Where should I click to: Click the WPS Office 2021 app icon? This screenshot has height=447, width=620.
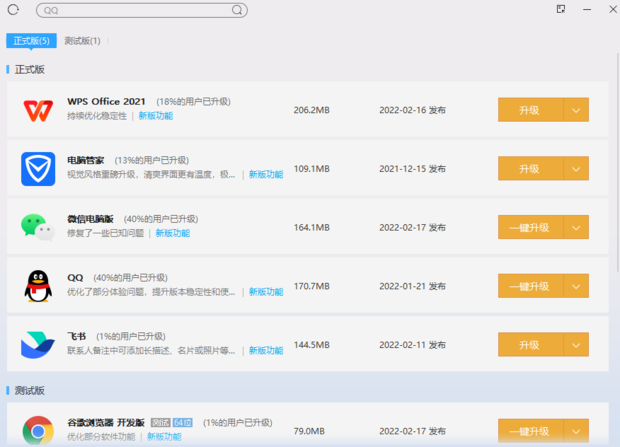tap(38, 110)
